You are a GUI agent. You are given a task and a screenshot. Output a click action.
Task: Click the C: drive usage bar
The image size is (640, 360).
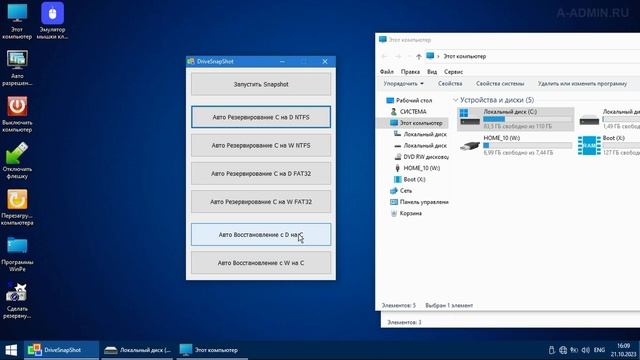click(527, 119)
